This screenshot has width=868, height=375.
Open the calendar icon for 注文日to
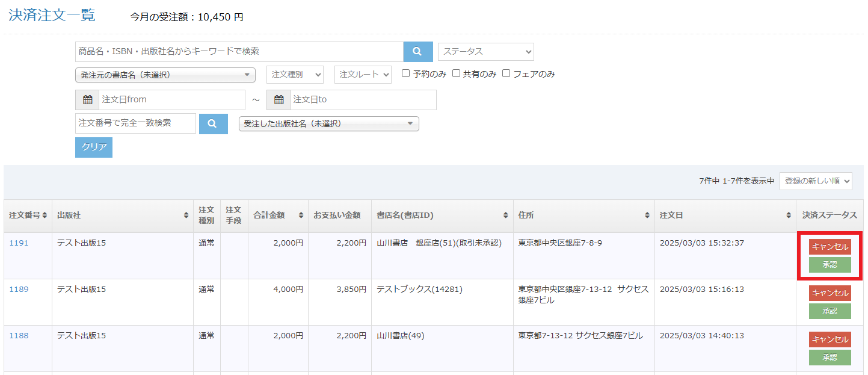tap(279, 99)
